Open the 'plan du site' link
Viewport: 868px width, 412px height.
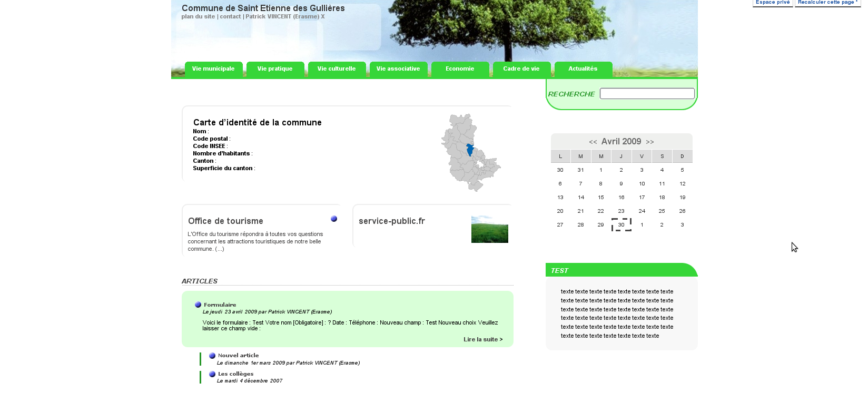pyautogui.click(x=198, y=16)
